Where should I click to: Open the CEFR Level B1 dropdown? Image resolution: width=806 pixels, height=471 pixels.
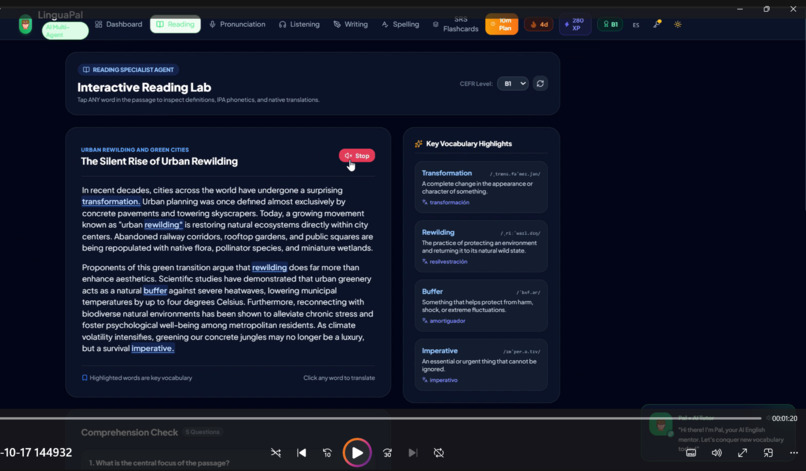[x=512, y=83]
